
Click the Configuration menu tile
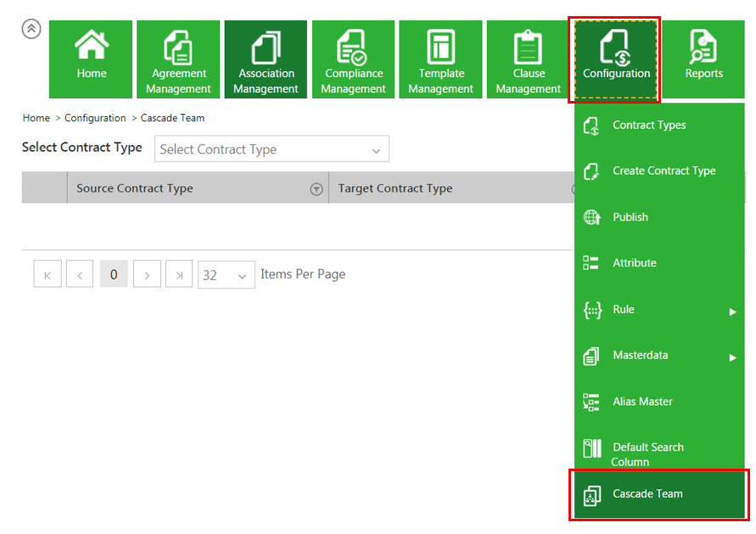click(616, 59)
